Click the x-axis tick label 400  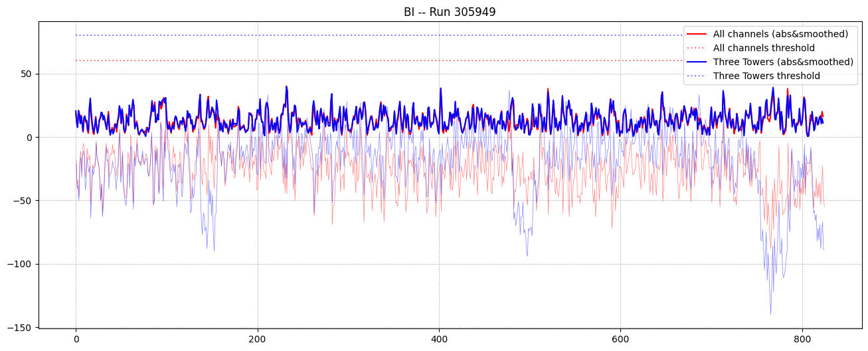tap(439, 338)
